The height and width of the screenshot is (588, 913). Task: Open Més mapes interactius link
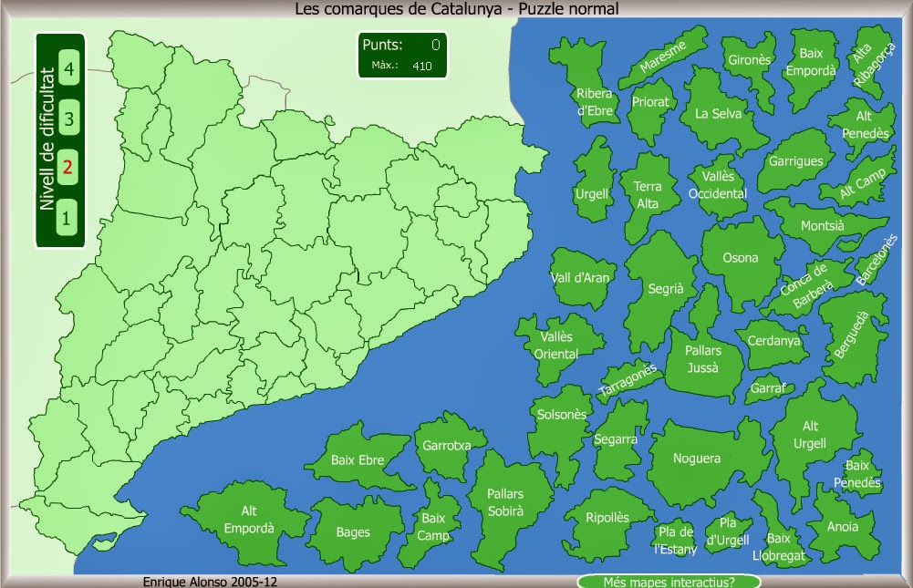click(x=667, y=580)
